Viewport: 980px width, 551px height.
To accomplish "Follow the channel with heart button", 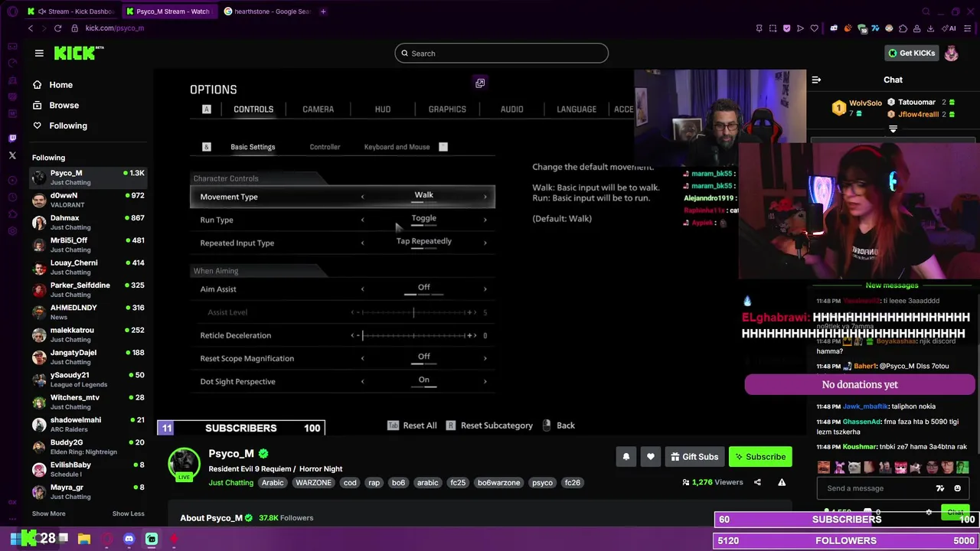I will click(650, 457).
